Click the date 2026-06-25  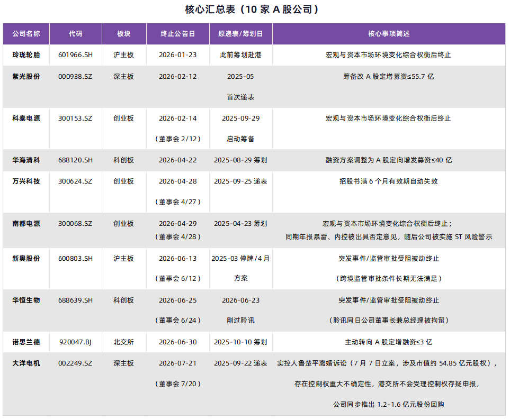(178, 300)
